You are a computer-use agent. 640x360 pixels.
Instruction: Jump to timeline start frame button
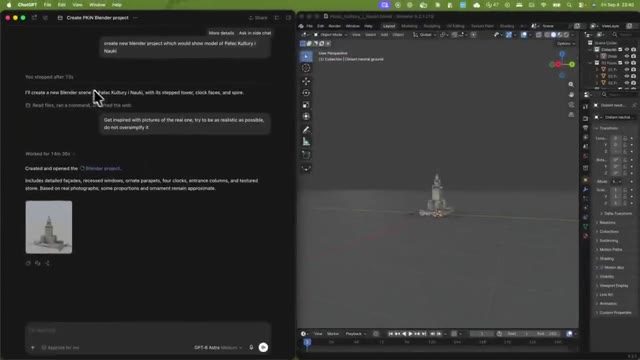pos(391,334)
